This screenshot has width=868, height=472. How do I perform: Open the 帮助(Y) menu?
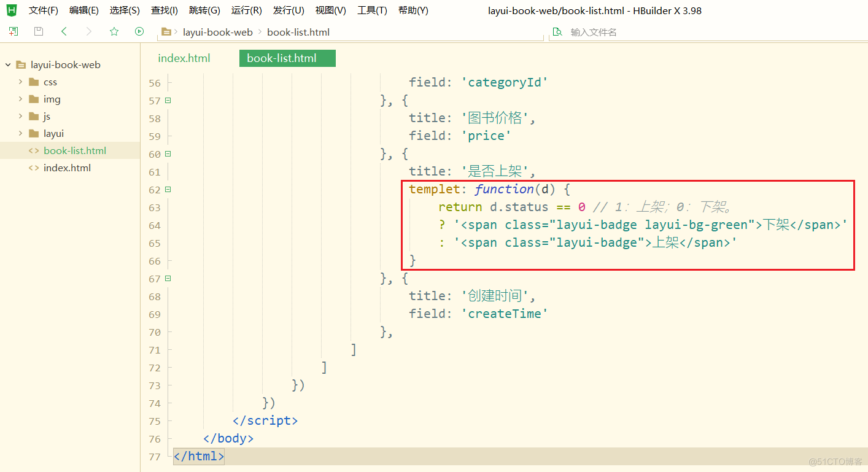[x=413, y=10]
